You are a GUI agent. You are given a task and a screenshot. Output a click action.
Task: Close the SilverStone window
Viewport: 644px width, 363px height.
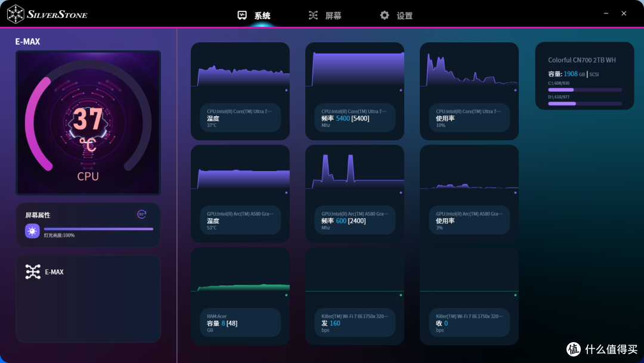point(624,14)
